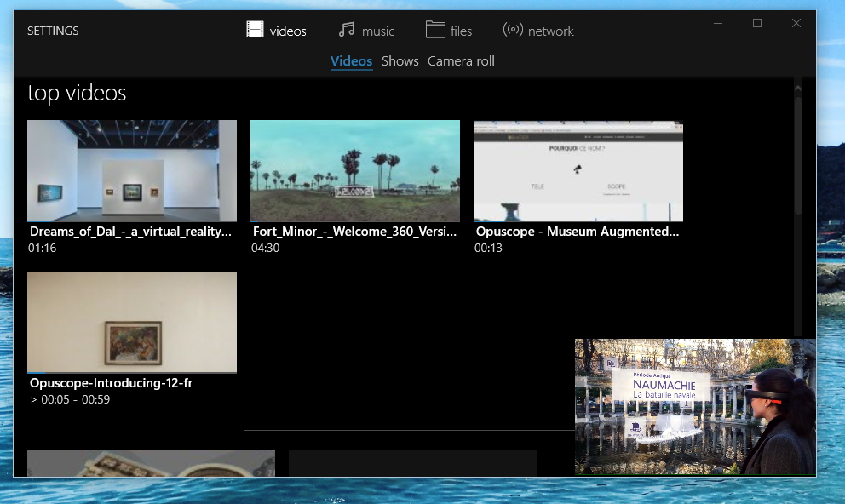Screen dimensions: 845x504
Task: Click the NAUMACHIE mini player video
Action: click(695, 406)
